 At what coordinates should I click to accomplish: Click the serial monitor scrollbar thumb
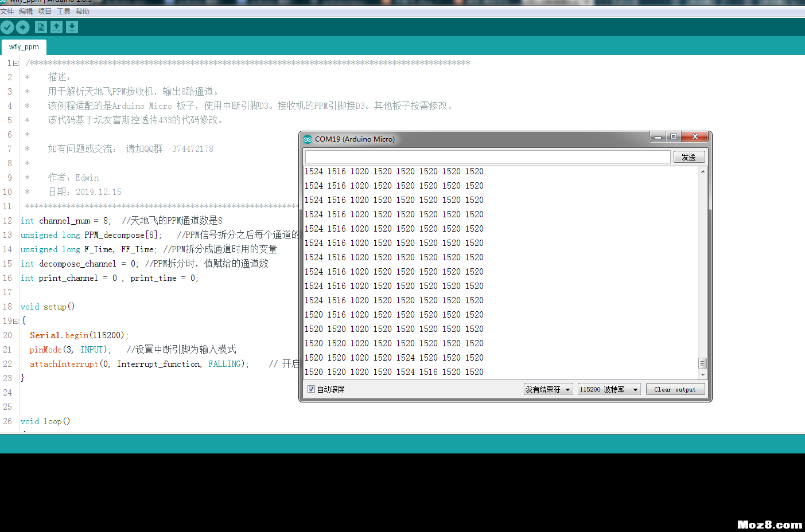[702, 363]
